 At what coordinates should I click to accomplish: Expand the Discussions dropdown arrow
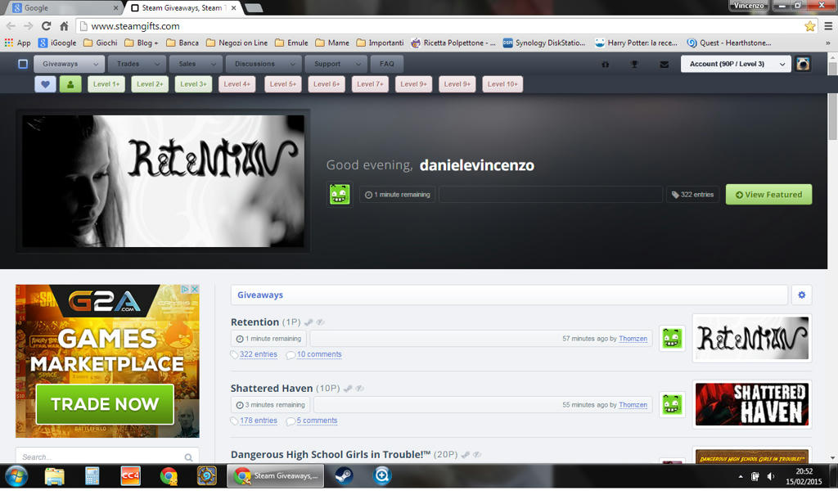(293, 64)
